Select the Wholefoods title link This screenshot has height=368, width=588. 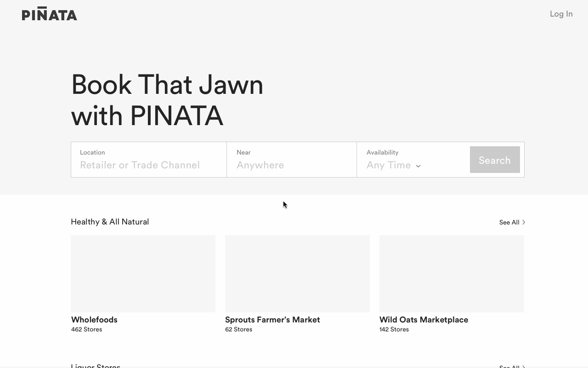pyautogui.click(x=94, y=320)
